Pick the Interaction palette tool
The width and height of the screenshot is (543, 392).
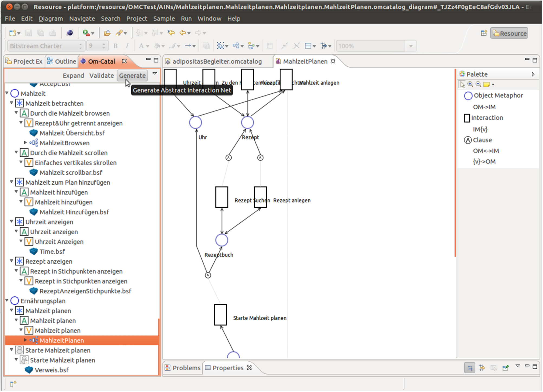[x=483, y=118]
